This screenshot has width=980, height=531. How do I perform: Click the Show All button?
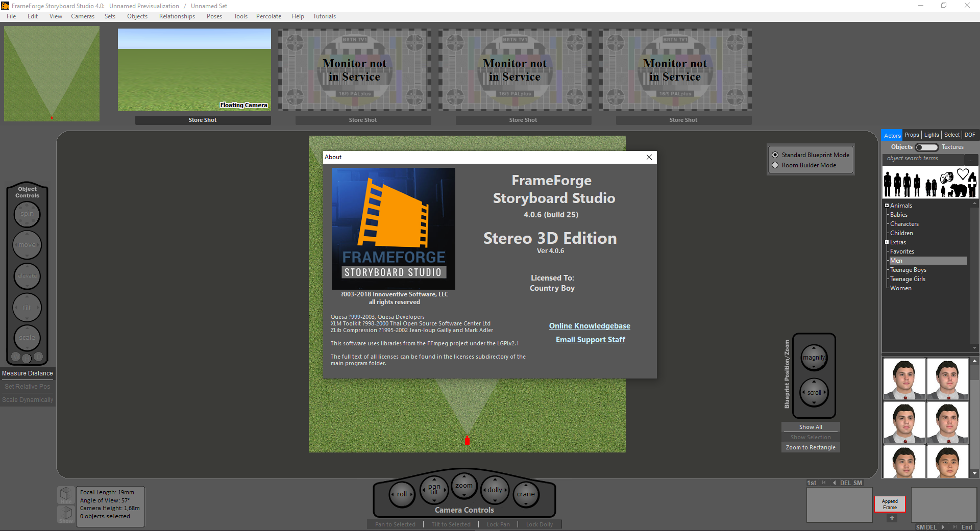tap(811, 427)
